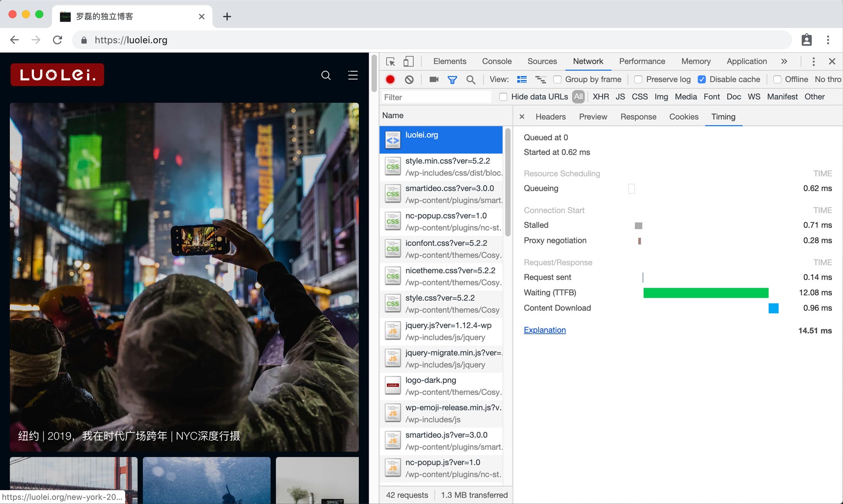Screen dimensions: 843x504
Task: Click the record network log button
Action: tap(390, 79)
